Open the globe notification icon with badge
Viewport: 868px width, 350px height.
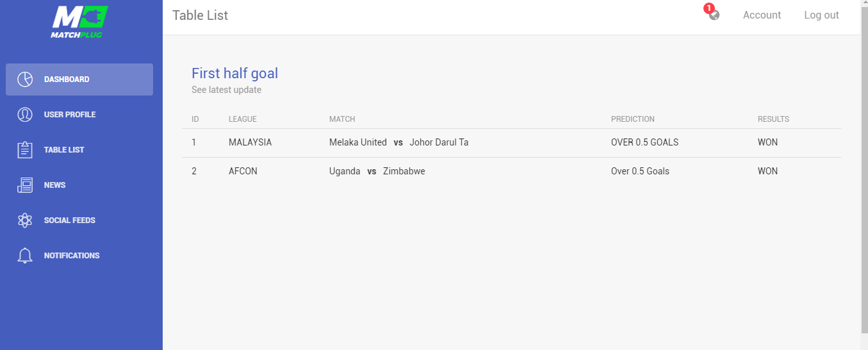[712, 12]
